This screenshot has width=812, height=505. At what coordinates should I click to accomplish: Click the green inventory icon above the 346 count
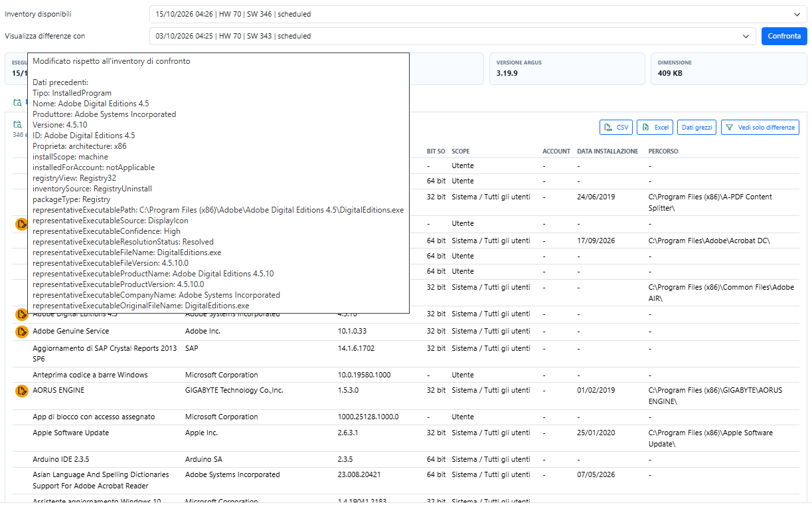tap(17, 124)
